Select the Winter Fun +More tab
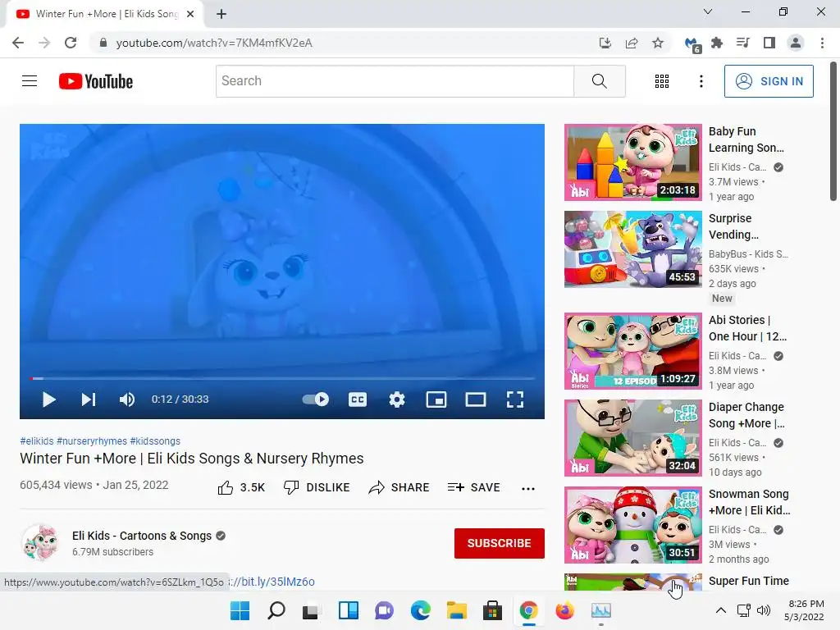The width and height of the screenshot is (840, 630). [104, 14]
